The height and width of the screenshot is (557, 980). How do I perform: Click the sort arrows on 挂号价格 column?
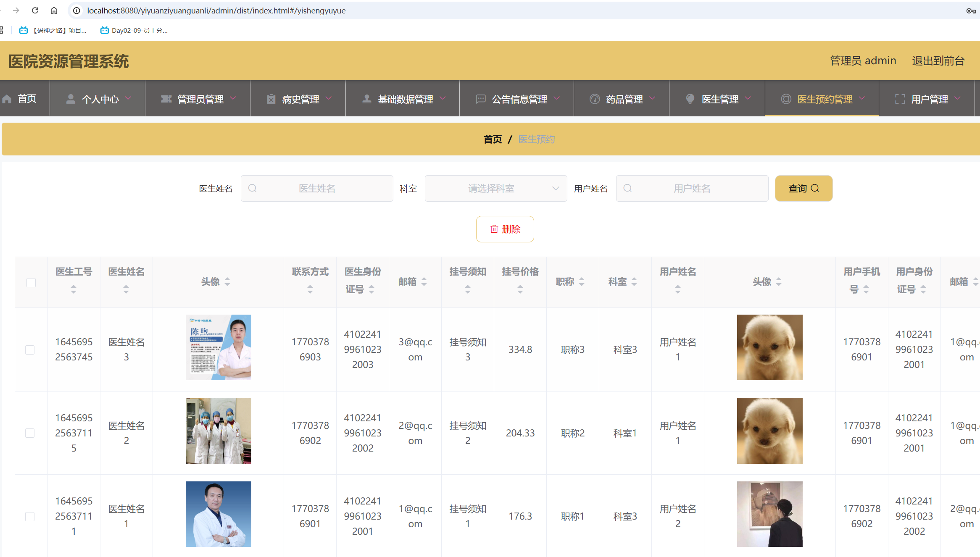520,289
